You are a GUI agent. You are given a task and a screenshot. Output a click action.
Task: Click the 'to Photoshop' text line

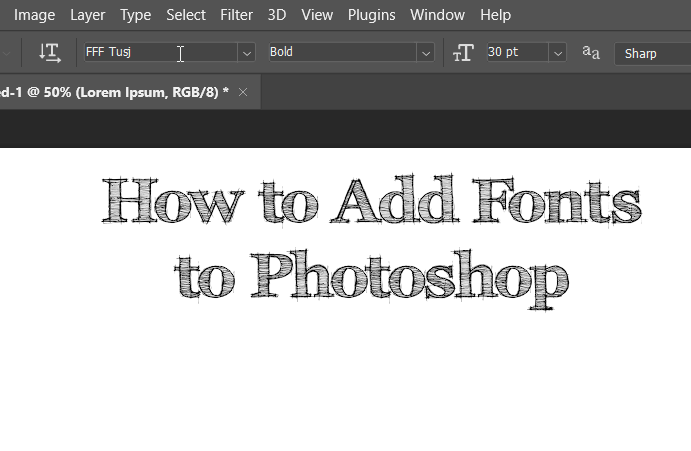click(372, 279)
